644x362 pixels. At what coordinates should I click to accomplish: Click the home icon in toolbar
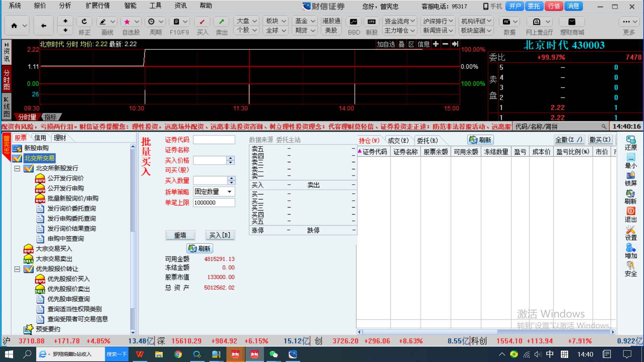coord(14,25)
